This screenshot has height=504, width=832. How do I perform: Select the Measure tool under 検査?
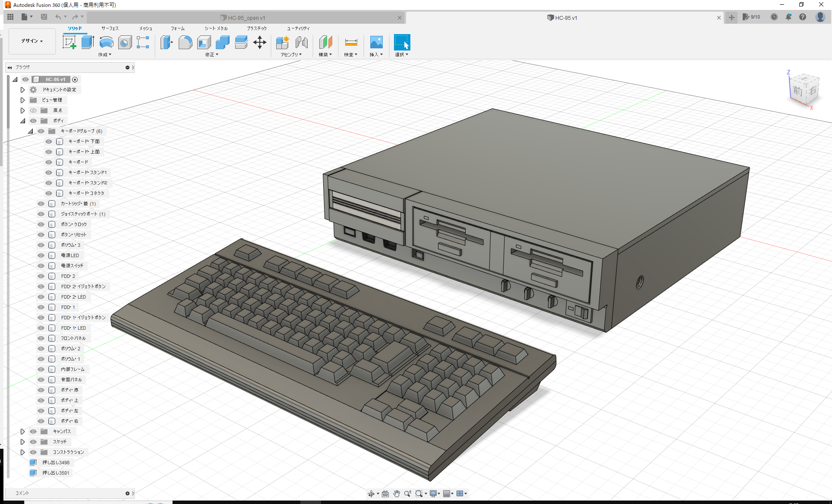351,43
